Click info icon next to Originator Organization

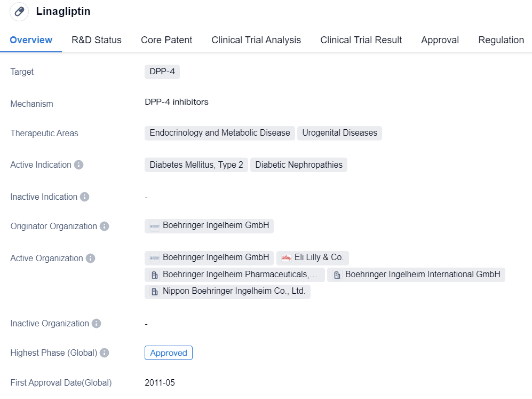105,226
